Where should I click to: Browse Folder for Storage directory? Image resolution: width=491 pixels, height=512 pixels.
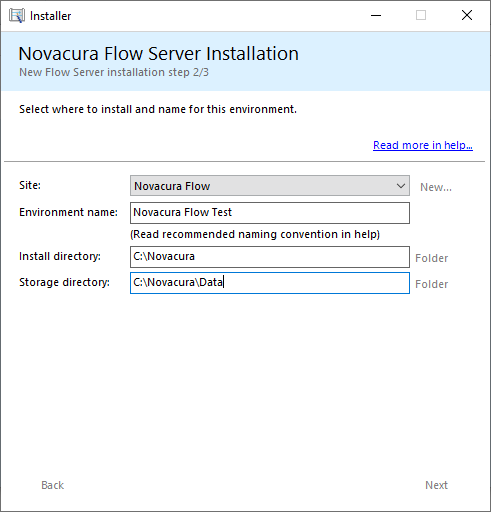[431, 284]
